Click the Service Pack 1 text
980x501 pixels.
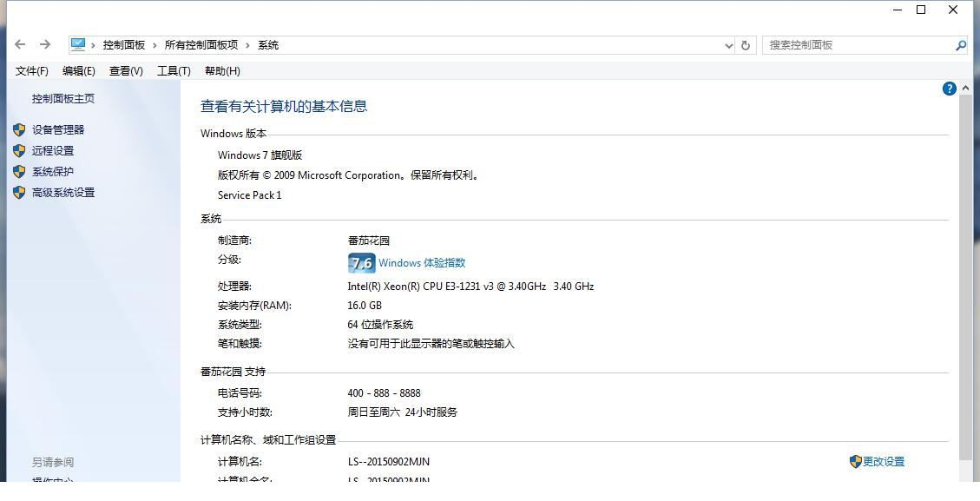point(249,195)
